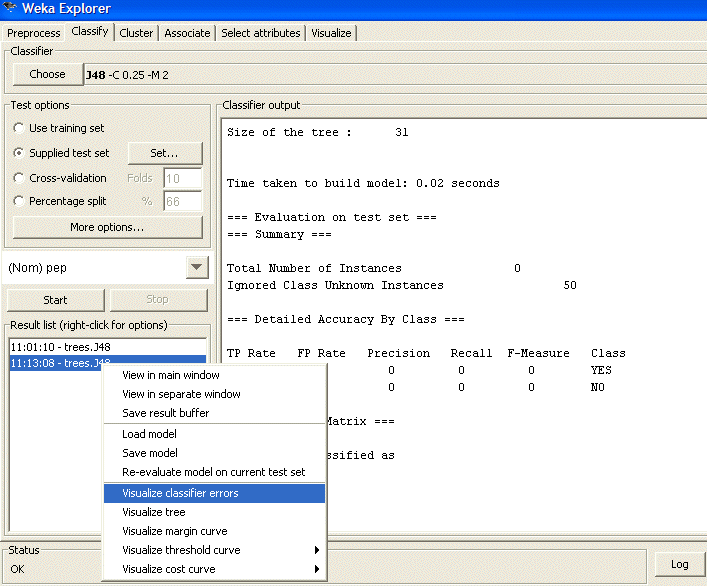The width and height of the screenshot is (707, 586).
Task: Open the Cluster tab
Action: 136,33
